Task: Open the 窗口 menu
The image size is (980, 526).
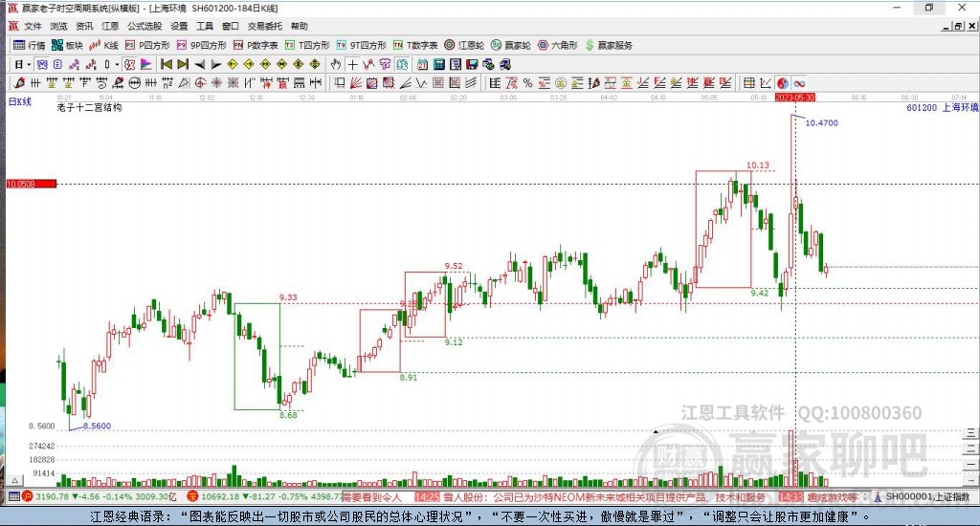Action: tap(231, 26)
